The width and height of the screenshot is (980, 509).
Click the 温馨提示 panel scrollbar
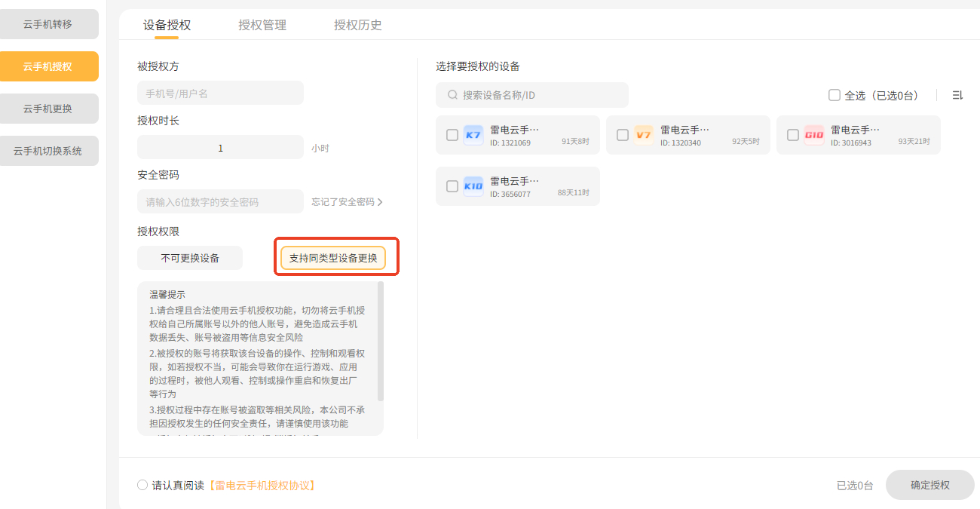pyautogui.click(x=380, y=341)
